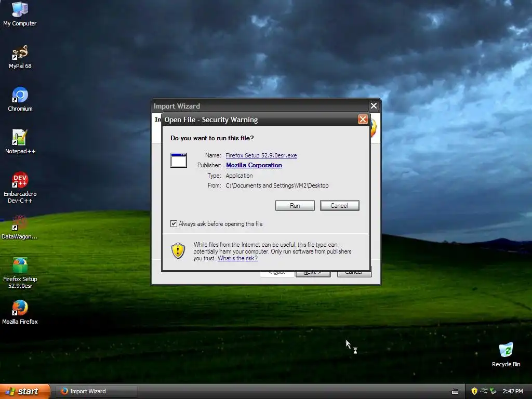The image size is (532, 399).
Task: Select the Recycle Bin icon
Action: click(x=506, y=354)
